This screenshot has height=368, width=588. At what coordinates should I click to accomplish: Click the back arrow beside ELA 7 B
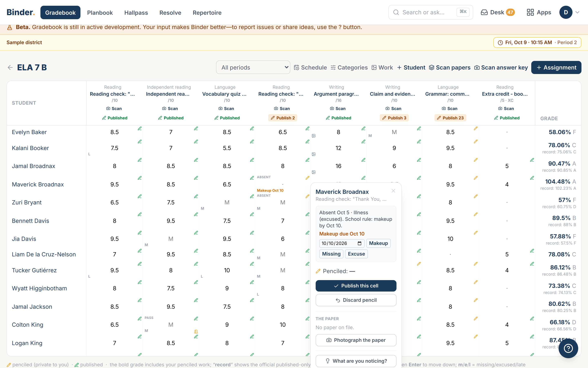coord(10,67)
